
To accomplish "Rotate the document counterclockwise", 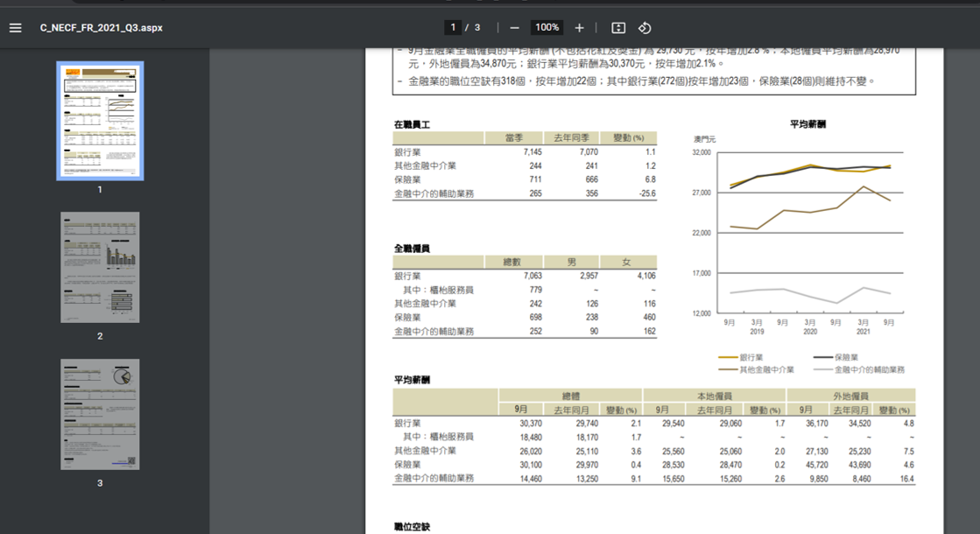I will click(645, 27).
